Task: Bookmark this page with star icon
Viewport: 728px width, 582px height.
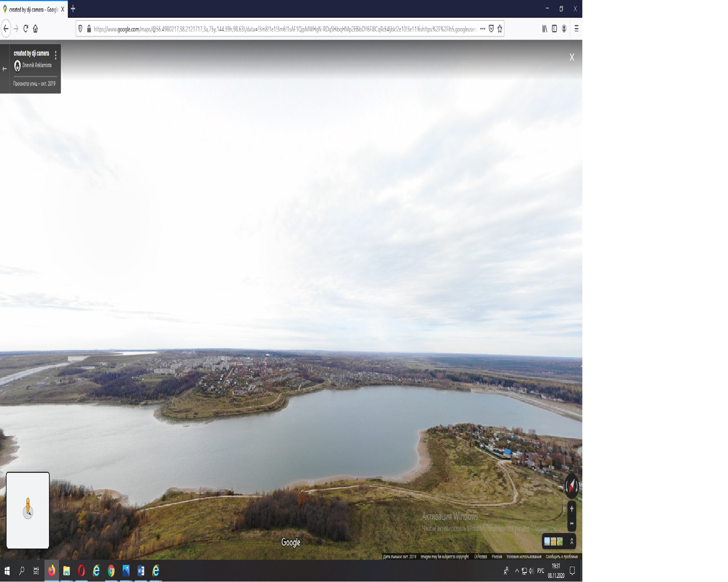Action: coord(500,29)
